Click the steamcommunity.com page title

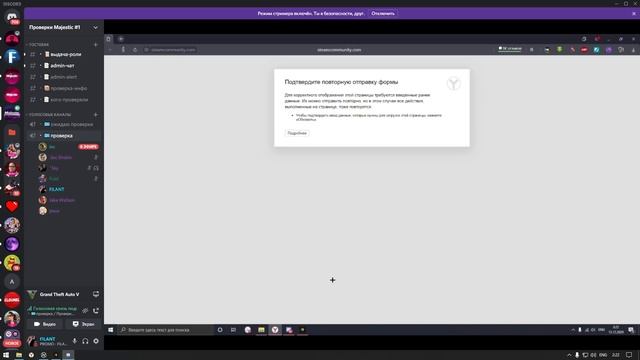[339, 50]
